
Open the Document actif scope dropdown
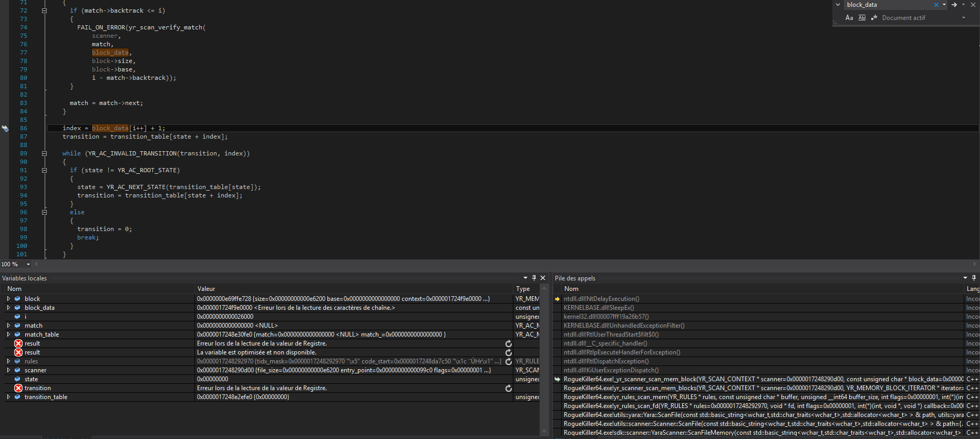[x=964, y=18]
